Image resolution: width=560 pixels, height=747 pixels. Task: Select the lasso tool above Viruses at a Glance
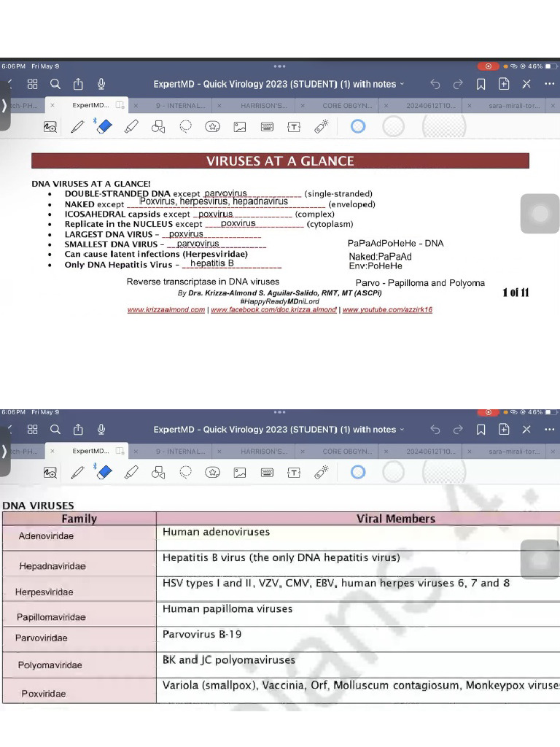[186, 126]
